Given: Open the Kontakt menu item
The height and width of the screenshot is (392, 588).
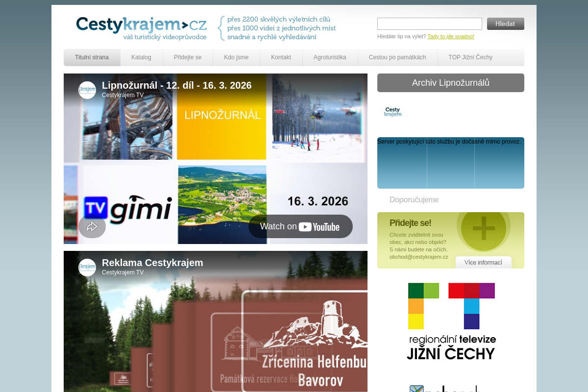Looking at the screenshot, I should pos(281,57).
